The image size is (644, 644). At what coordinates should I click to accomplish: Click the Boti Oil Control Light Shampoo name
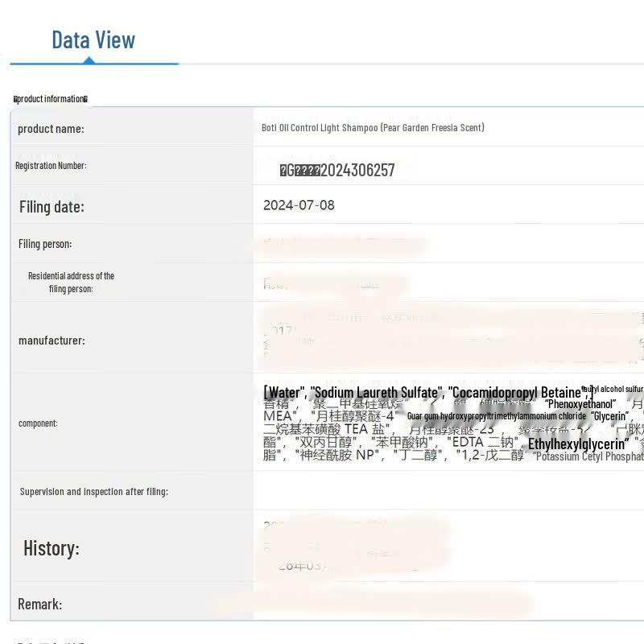click(x=373, y=128)
